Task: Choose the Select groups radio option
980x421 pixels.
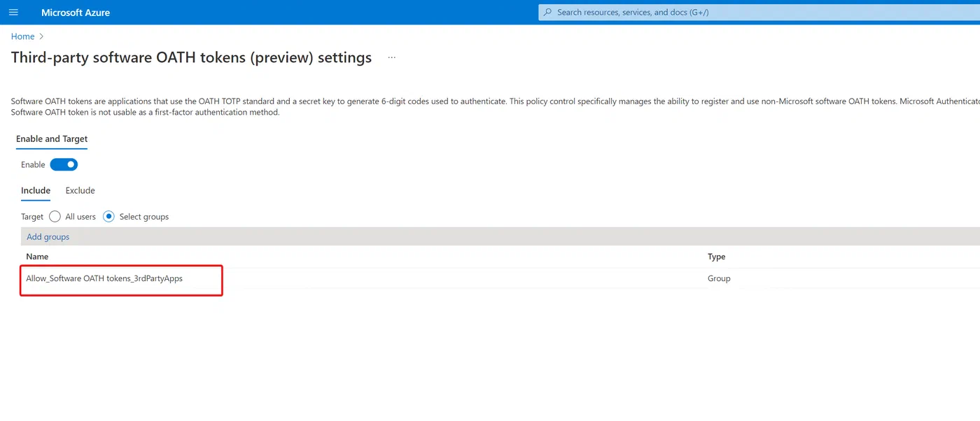Action: click(108, 217)
